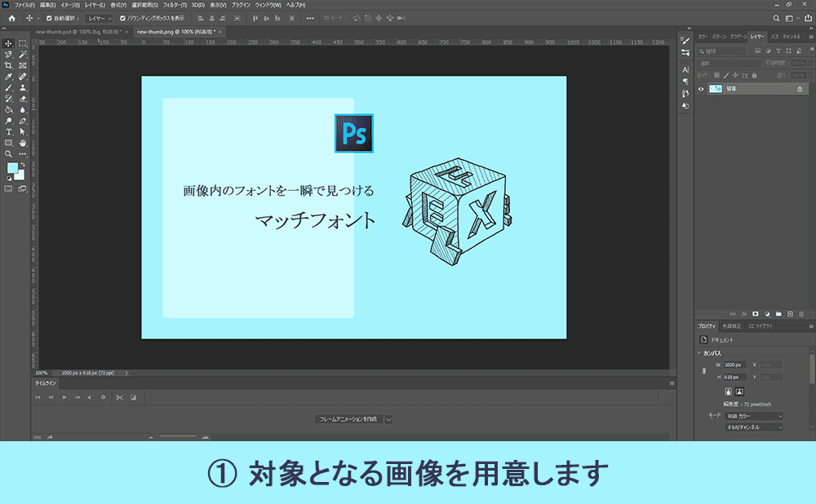Open the RGB カラー mode dropdown
This screenshot has width=816, height=504.
[x=753, y=416]
